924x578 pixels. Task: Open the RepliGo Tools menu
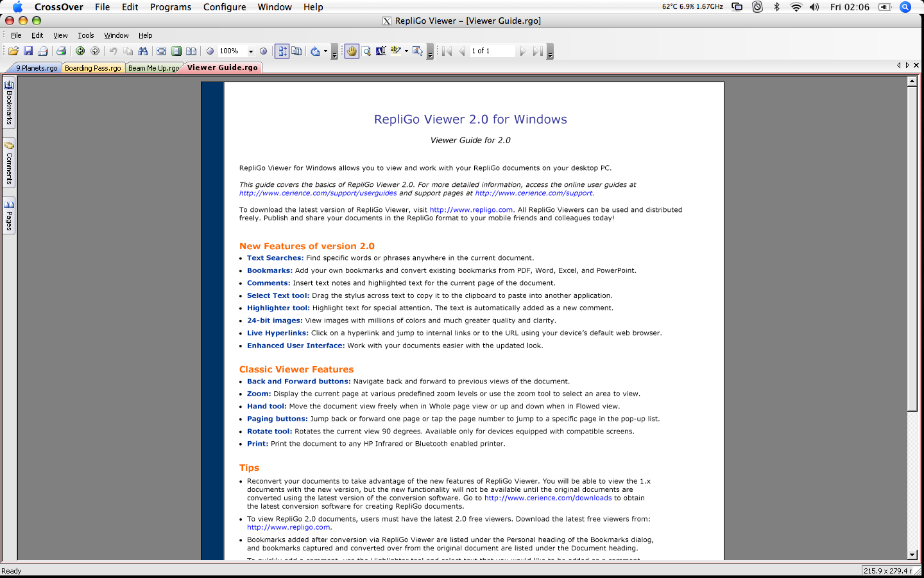pyautogui.click(x=86, y=35)
